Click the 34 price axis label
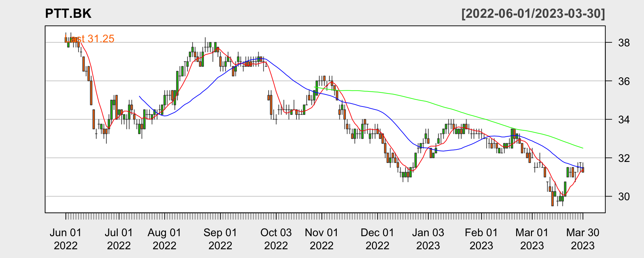 coord(624,120)
